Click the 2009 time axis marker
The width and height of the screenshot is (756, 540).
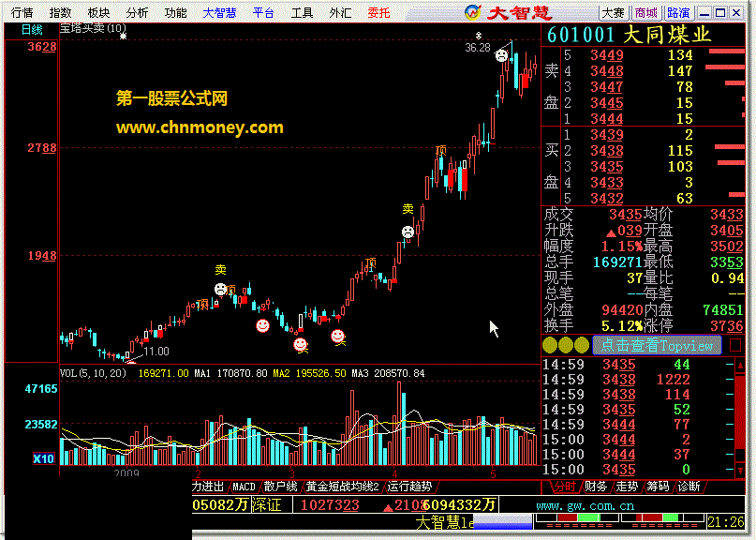coord(126,472)
